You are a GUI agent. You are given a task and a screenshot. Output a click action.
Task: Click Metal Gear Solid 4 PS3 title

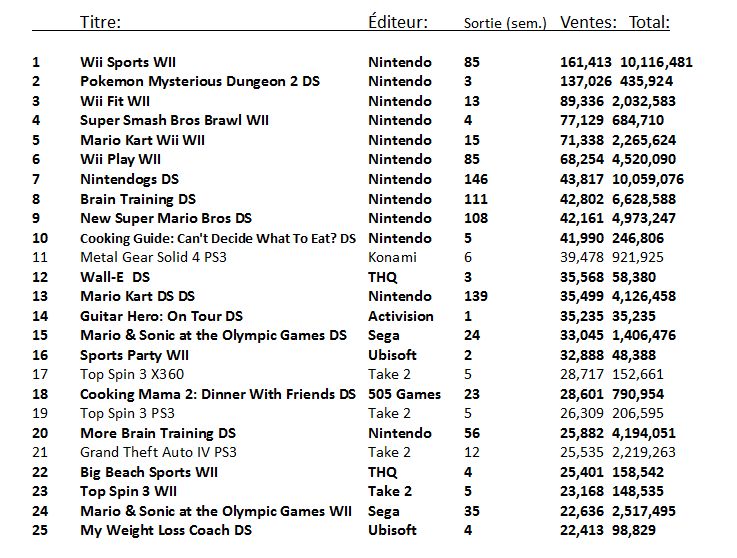153,257
